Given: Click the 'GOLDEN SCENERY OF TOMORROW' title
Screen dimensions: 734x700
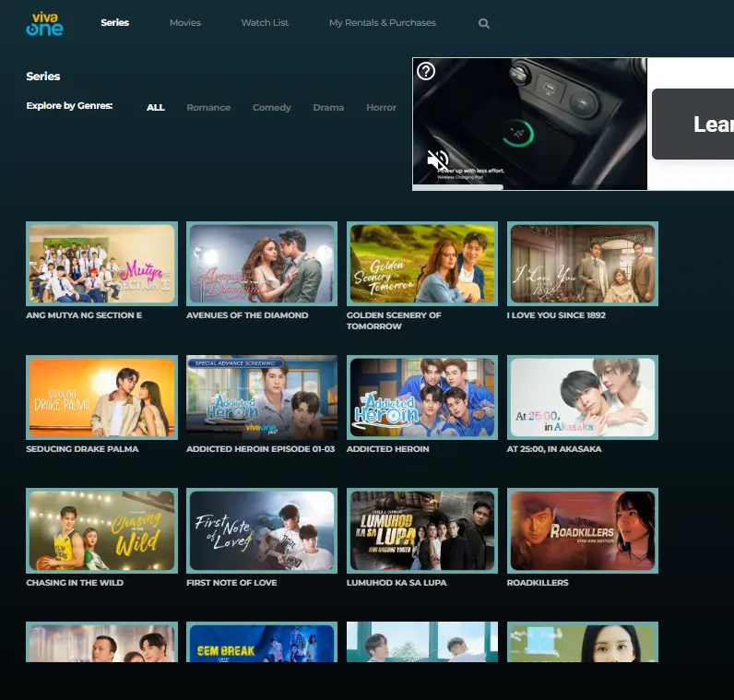Looking at the screenshot, I should point(394,321).
